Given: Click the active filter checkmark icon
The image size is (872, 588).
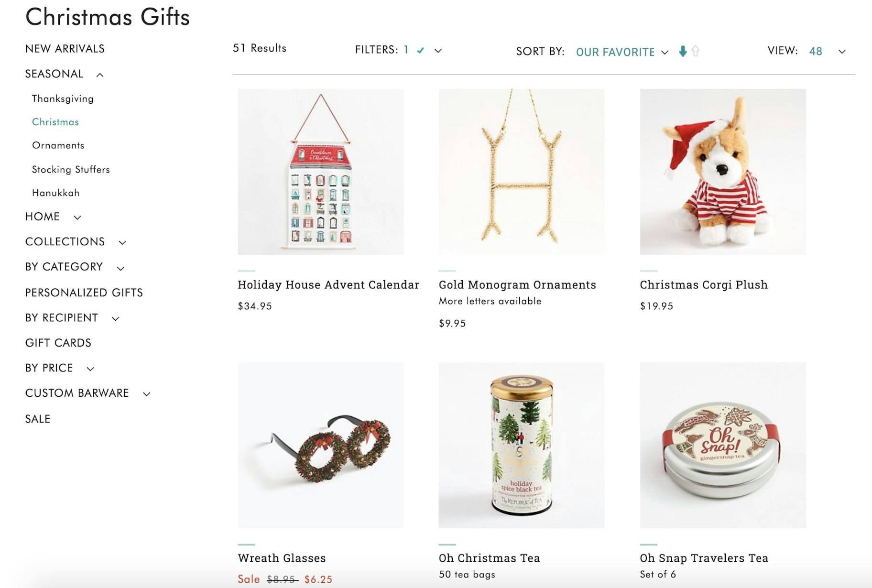Looking at the screenshot, I should (420, 50).
